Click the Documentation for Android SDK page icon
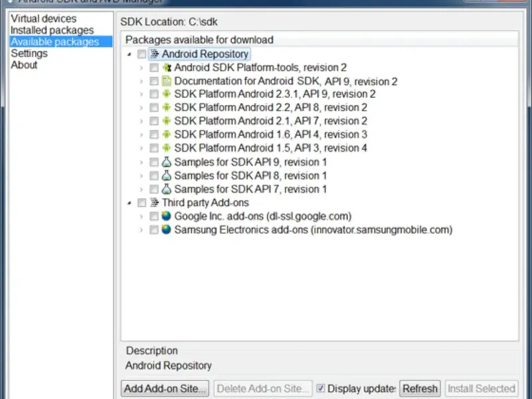The image size is (532, 399). [x=166, y=81]
